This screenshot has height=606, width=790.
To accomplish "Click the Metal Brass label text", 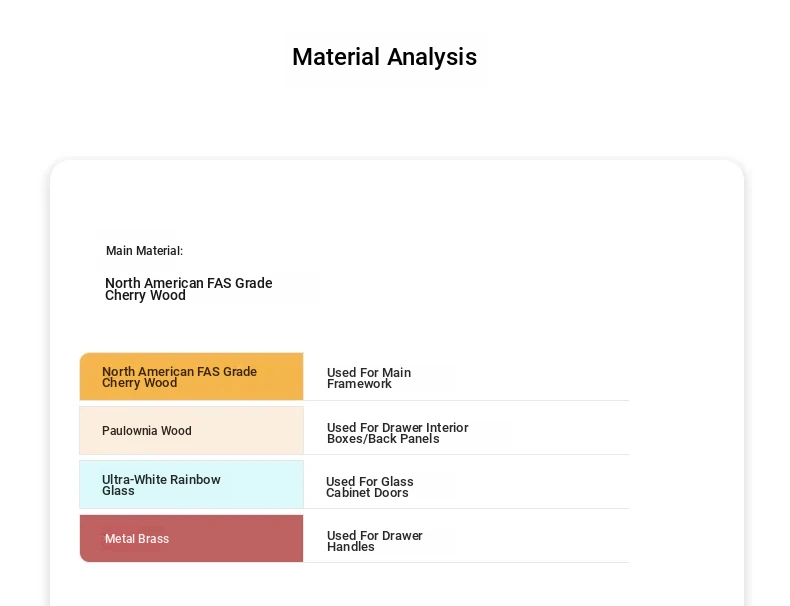I will pyautogui.click(x=137, y=538).
